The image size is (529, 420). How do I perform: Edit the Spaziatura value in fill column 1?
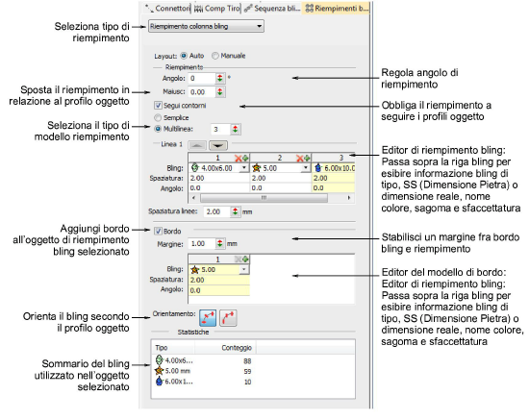(x=219, y=178)
